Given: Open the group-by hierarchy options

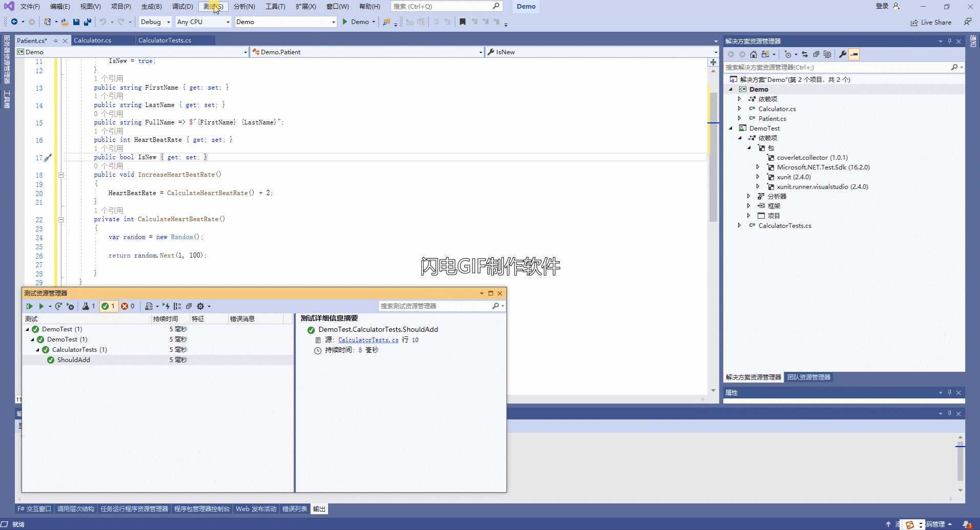Looking at the screenshot, I should (177, 306).
